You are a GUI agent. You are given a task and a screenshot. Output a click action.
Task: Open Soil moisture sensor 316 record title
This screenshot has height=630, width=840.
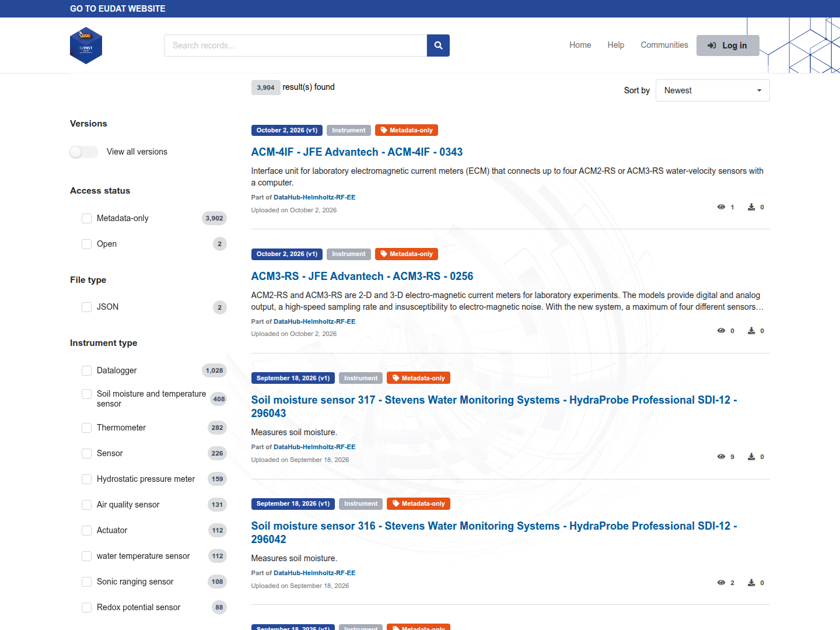tap(494, 533)
